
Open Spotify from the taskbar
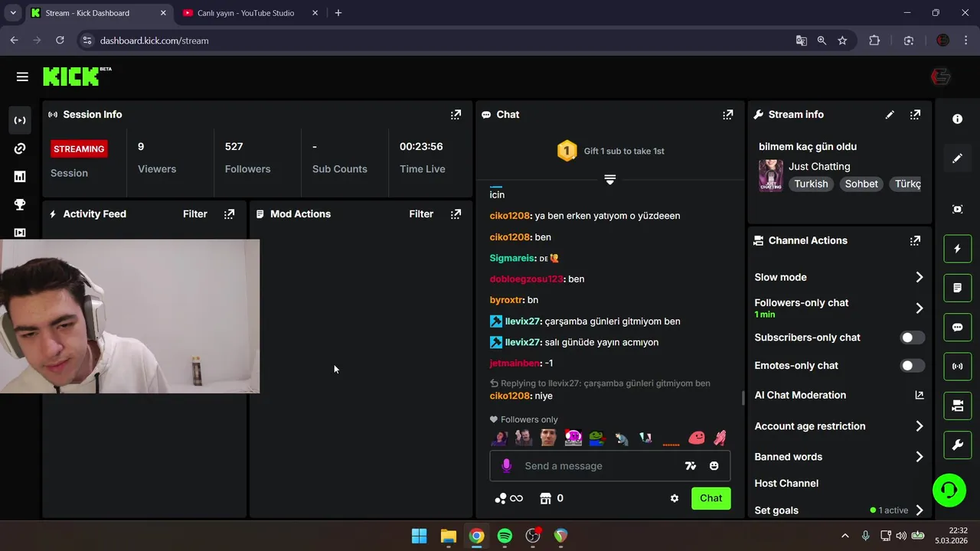[505, 536]
